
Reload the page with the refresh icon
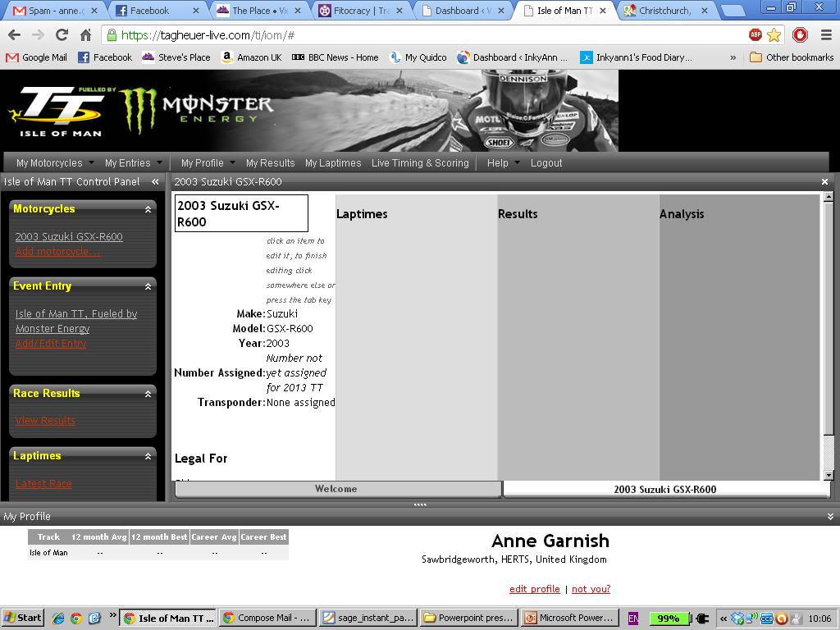point(62,35)
